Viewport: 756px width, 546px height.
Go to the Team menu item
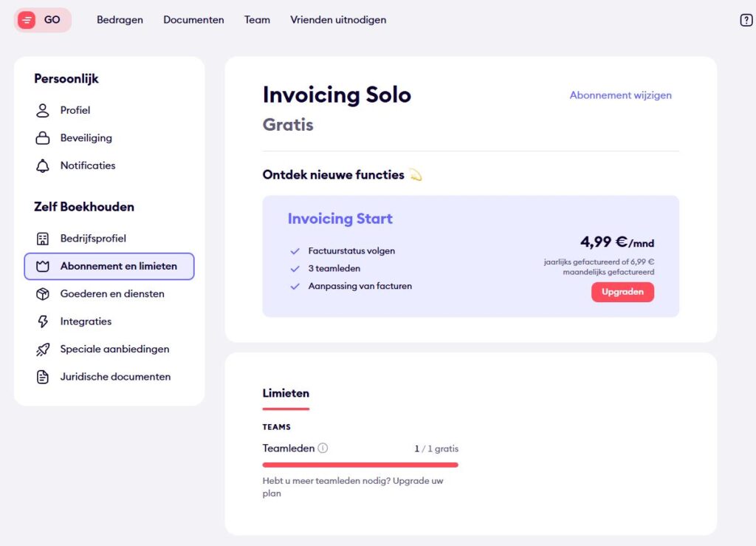257,20
